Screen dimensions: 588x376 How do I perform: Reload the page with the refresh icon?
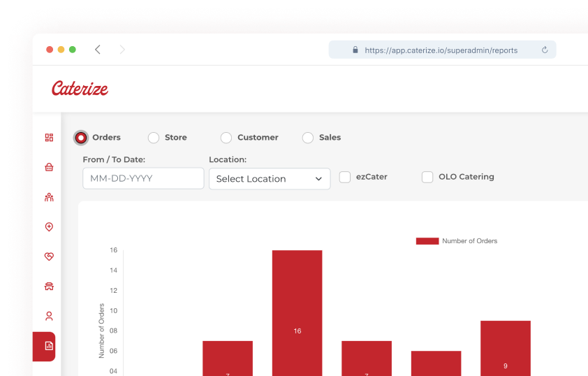click(545, 50)
